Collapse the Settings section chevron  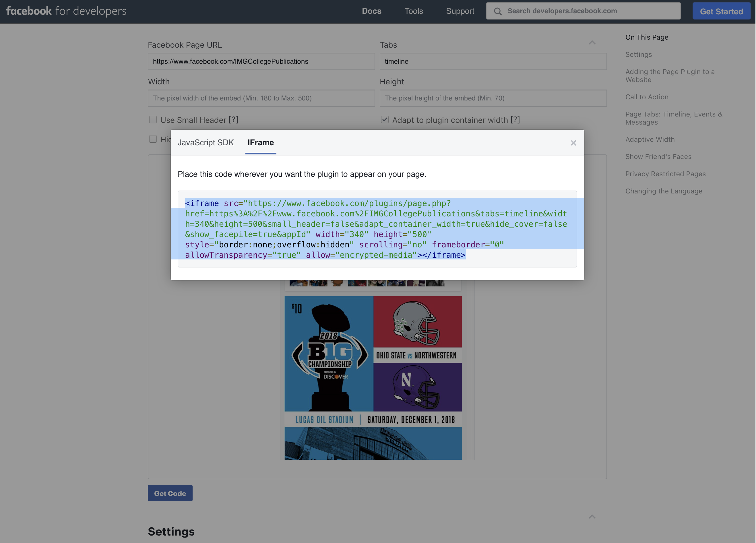592,516
